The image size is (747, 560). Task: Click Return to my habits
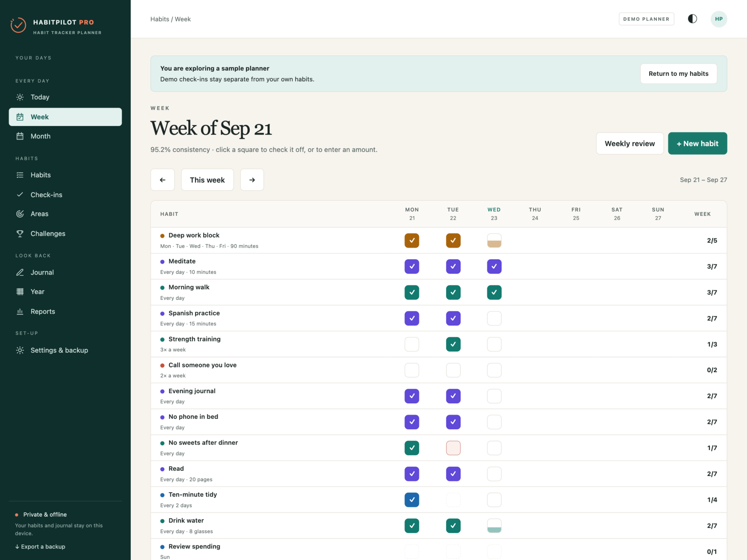point(678,73)
